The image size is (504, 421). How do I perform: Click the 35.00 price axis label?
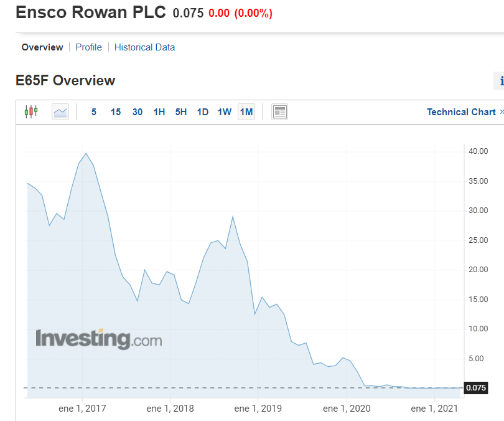point(478,181)
